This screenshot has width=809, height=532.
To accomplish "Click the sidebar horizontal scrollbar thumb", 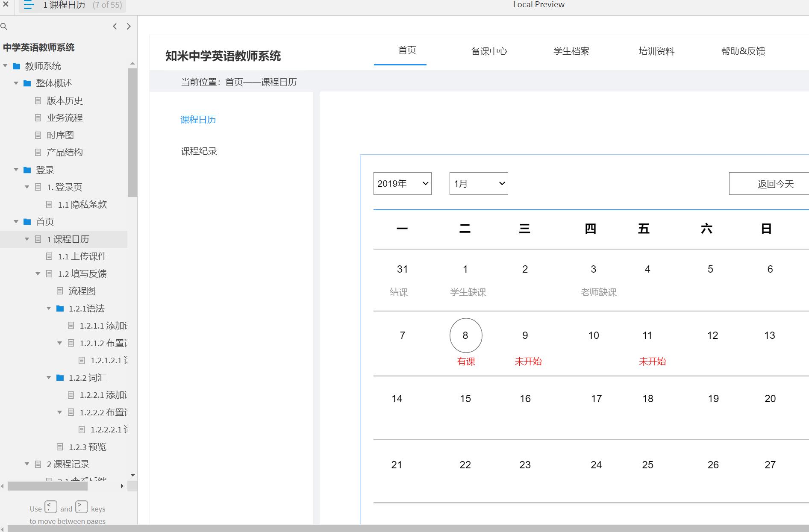I will 47,486.
